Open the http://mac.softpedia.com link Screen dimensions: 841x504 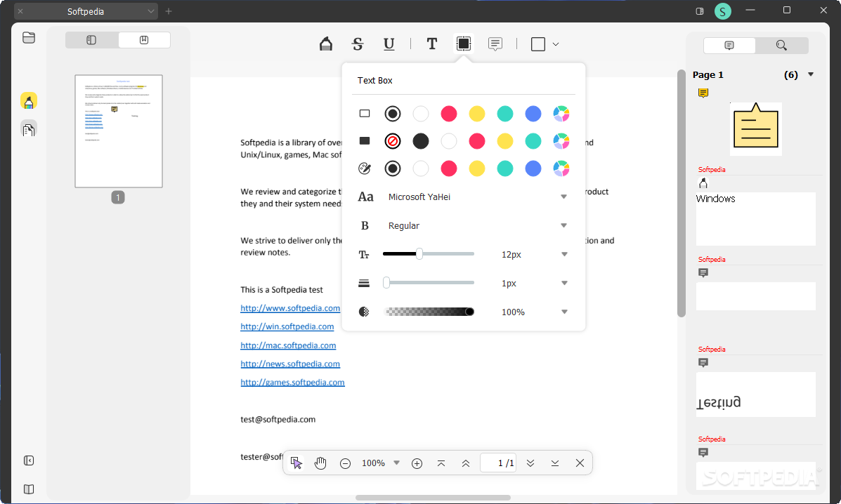288,345
